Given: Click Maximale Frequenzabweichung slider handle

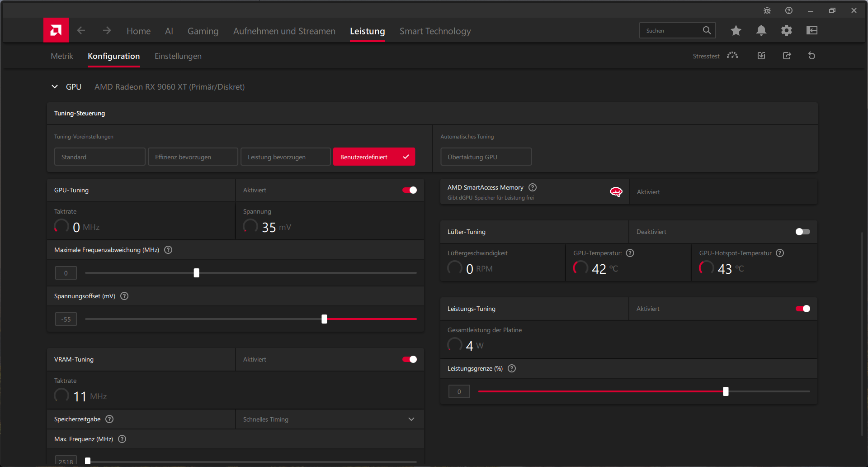Looking at the screenshot, I should (x=196, y=273).
